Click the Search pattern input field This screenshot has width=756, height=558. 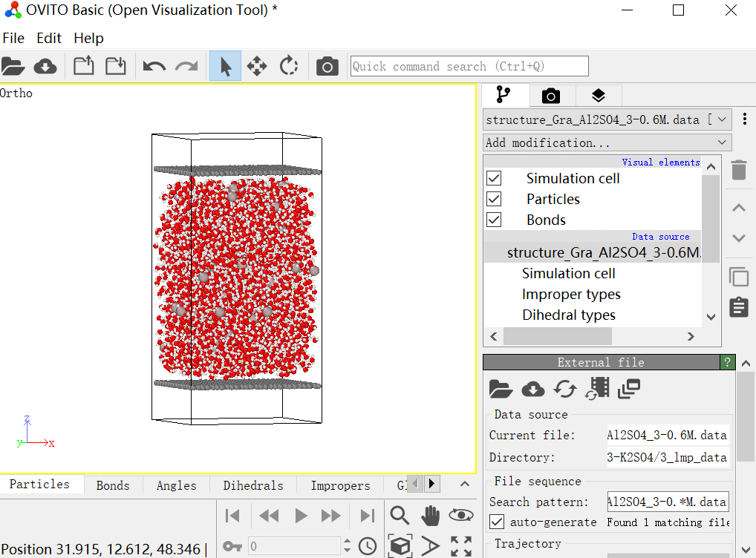point(668,502)
